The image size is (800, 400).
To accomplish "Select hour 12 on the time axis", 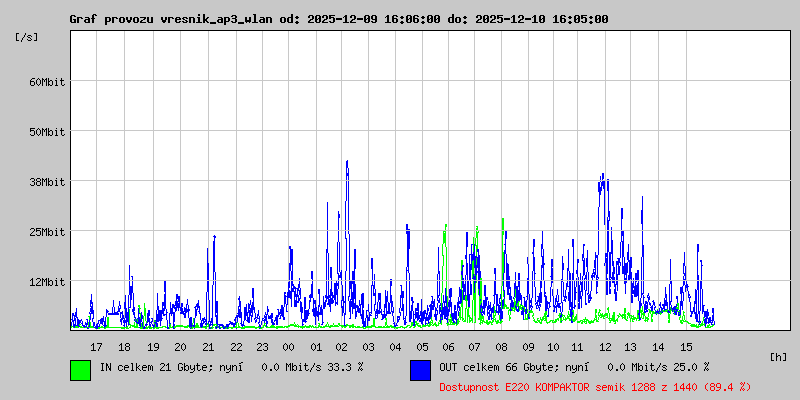I will [605, 346].
